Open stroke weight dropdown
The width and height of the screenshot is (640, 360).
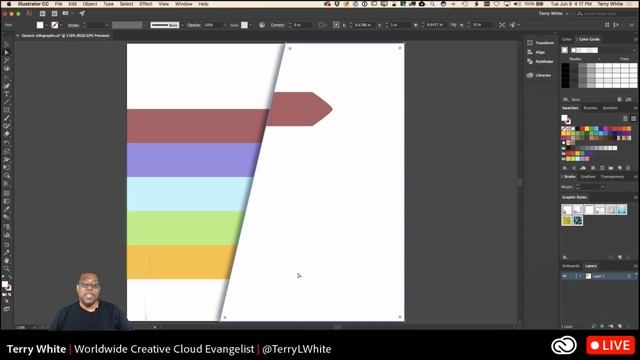[107, 25]
